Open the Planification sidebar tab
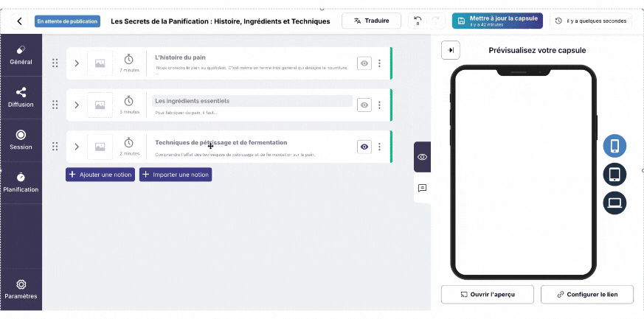The image size is (644, 319). pos(21,182)
